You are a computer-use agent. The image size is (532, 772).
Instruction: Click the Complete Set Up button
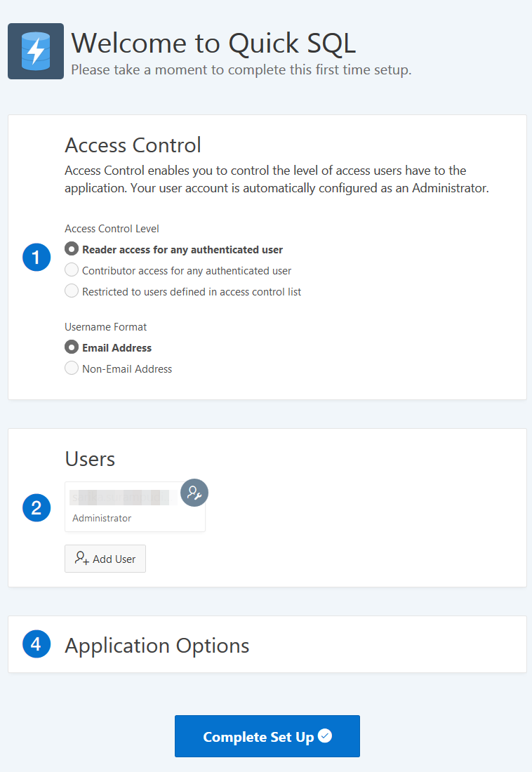pos(267,736)
